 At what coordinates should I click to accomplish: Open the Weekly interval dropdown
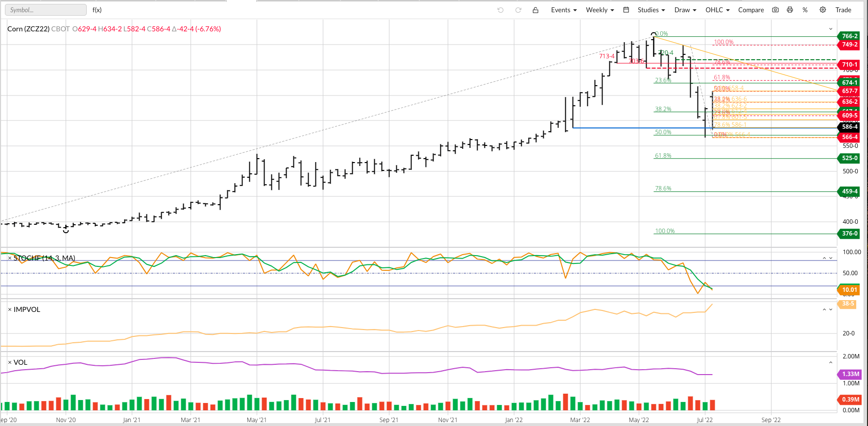pyautogui.click(x=600, y=10)
